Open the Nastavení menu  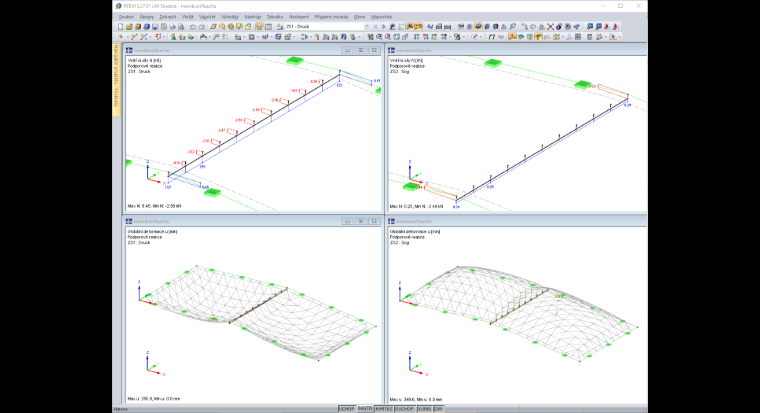point(299,16)
